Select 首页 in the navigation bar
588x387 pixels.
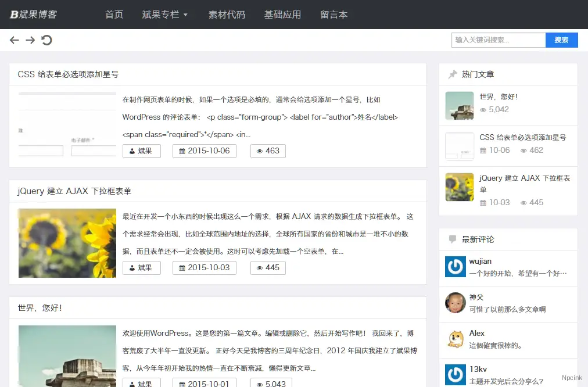[x=114, y=15]
